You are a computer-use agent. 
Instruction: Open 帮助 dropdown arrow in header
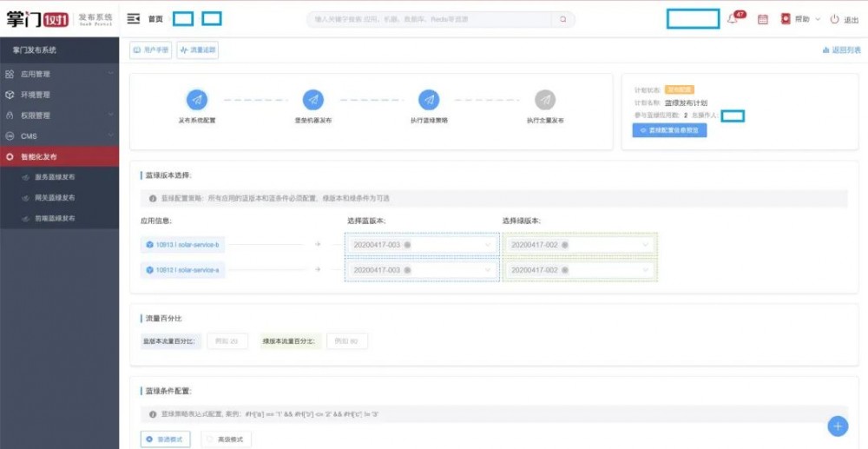(818, 19)
